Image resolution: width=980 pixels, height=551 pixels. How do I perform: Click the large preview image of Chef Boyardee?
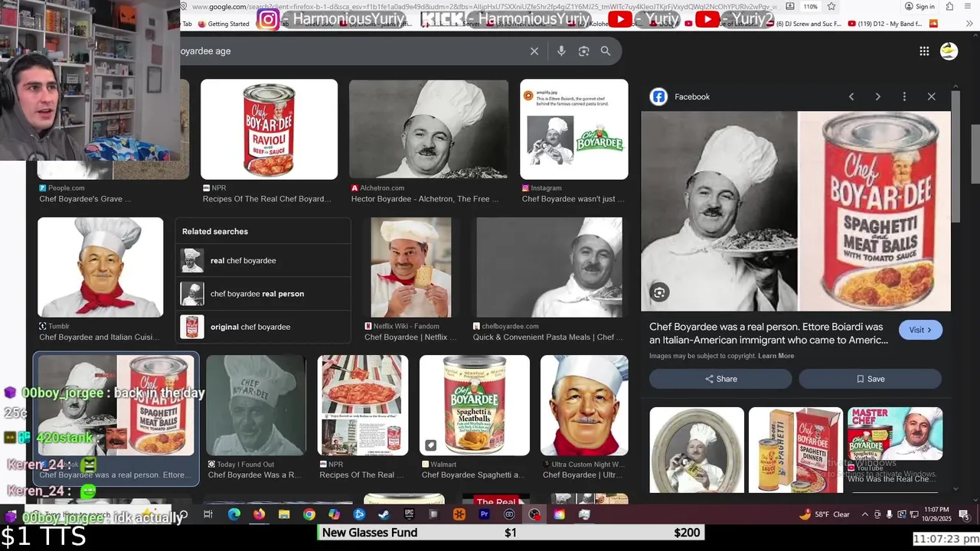coord(795,211)
